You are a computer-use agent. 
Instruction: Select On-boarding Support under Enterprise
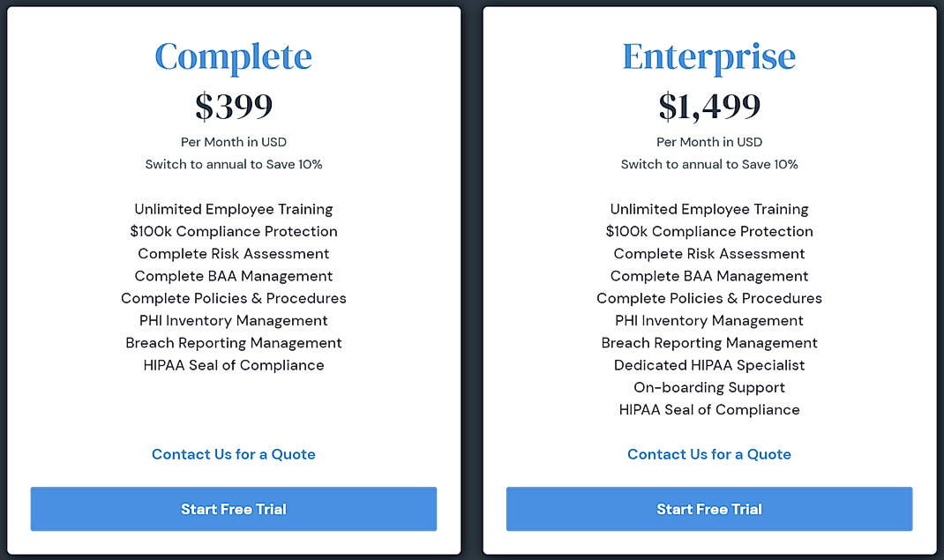pos(708,387)
